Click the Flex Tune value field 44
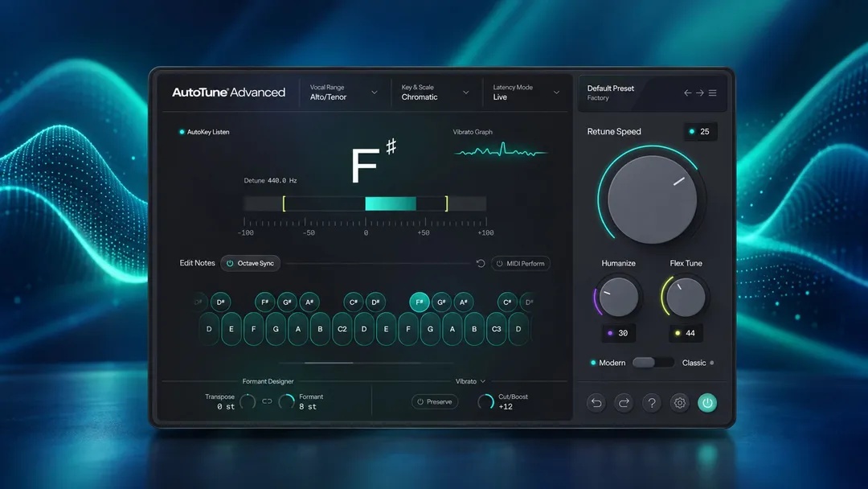Viewport: 868px width, 489px height. click(x=686, y=334)
